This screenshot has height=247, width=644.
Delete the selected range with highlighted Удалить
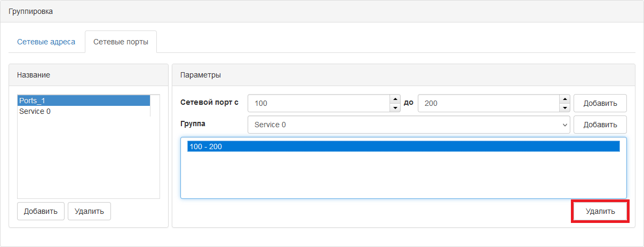(600, 211)
